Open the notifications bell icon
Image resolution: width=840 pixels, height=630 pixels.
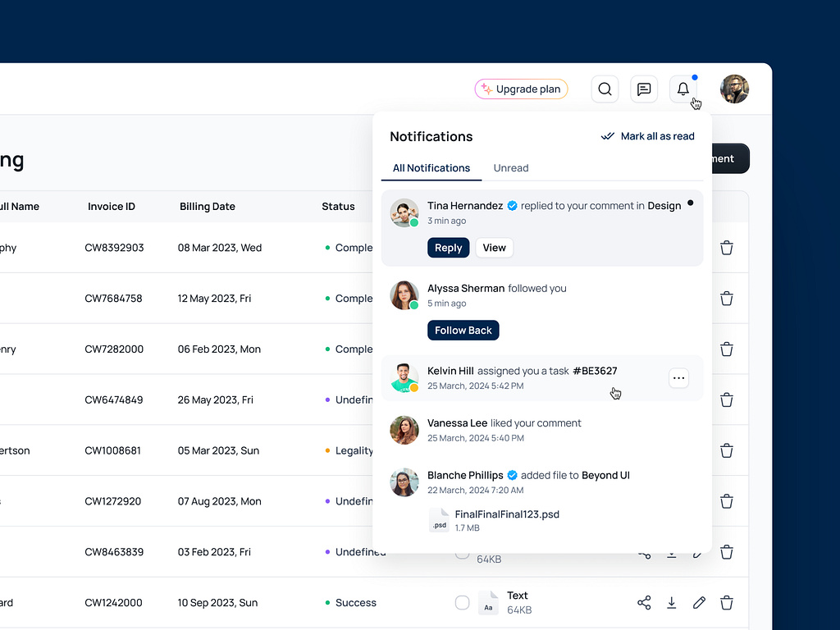click(683, 89)
